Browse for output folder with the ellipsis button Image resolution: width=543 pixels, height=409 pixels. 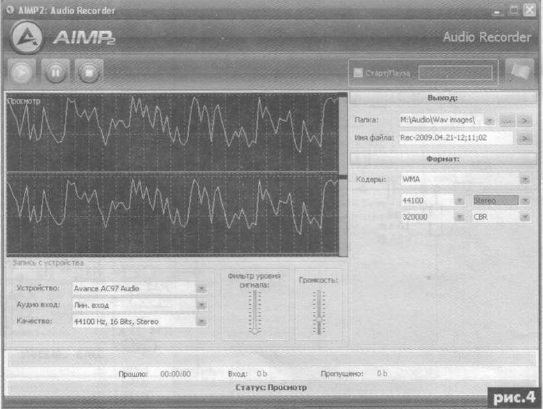[x=507, y=121]
